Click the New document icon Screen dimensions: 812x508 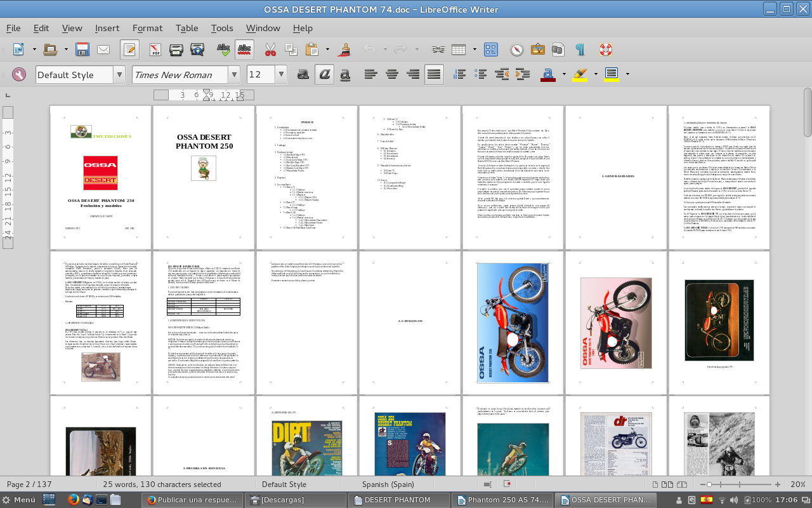18,50
